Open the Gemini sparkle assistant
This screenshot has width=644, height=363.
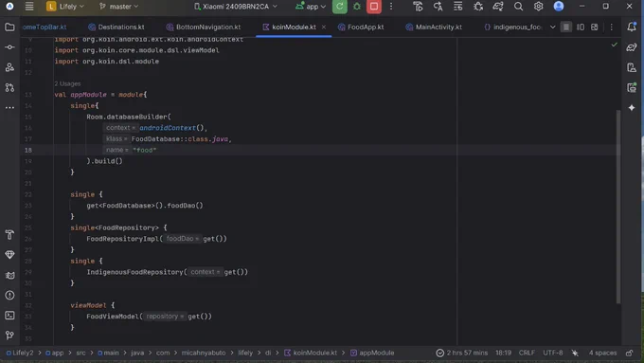632,108
